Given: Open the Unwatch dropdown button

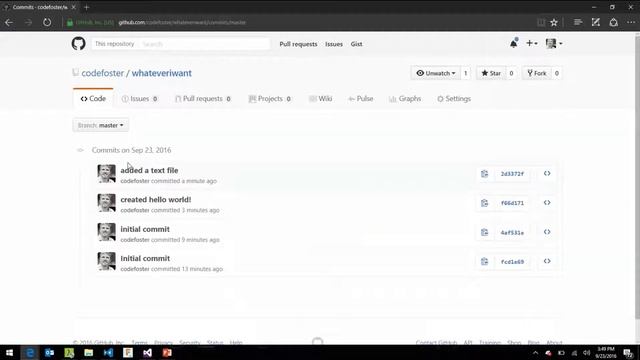Looking at the screenshot, I should (x=436, y=73).
